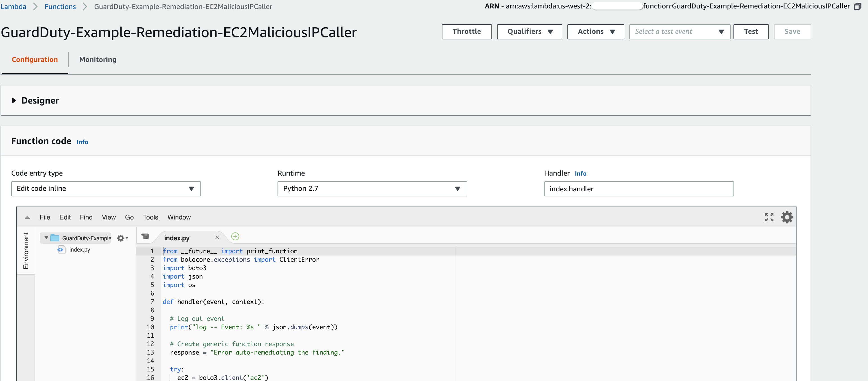
Task: Open the Runtime Python 2.7 dropdown
Action: [x=372, y=189]
